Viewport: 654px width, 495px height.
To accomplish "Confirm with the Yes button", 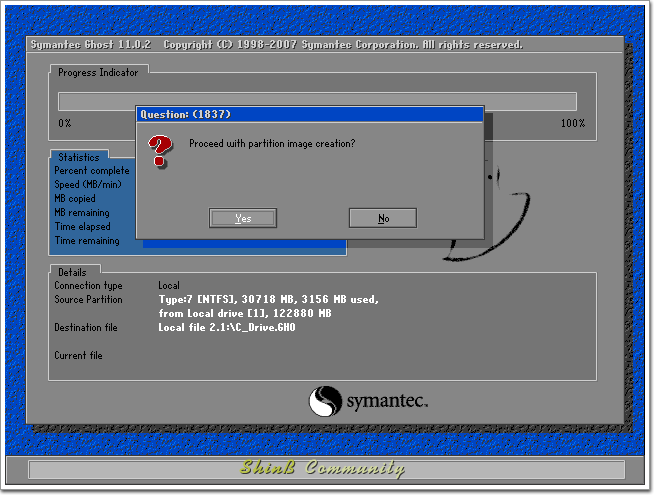I will pyautogui.click(x=243, y=218).
